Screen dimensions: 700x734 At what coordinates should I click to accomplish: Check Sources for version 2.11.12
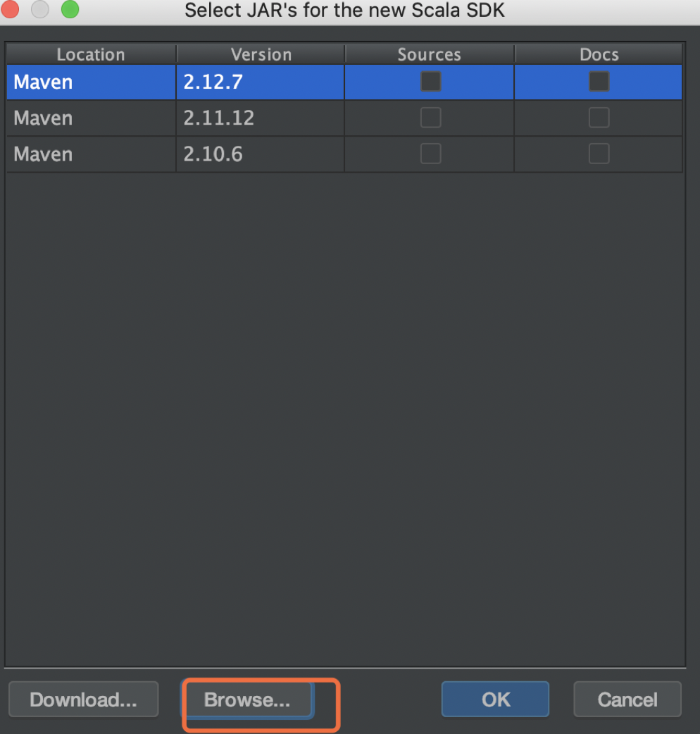coord(430,118)
